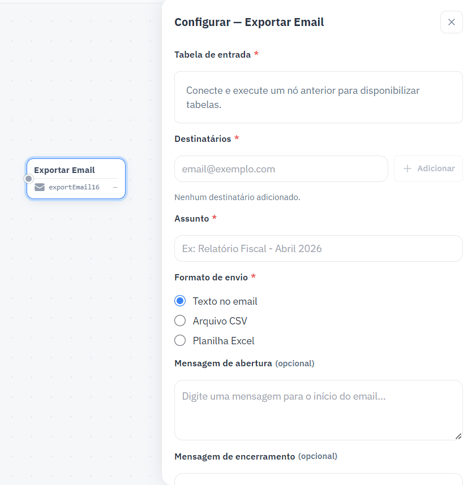Select the Planilha Excel radio option

180,340
